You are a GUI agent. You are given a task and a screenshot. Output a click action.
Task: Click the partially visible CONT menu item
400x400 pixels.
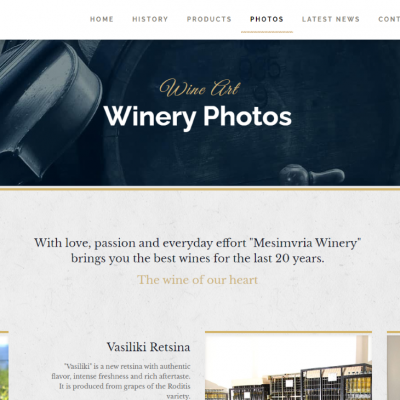(389, 19)
